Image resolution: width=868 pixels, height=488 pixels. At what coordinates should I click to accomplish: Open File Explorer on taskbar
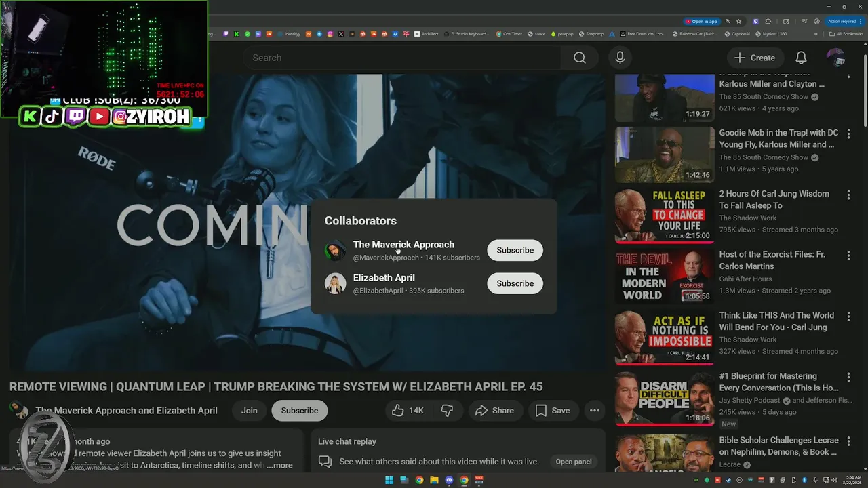coord(434,480)
